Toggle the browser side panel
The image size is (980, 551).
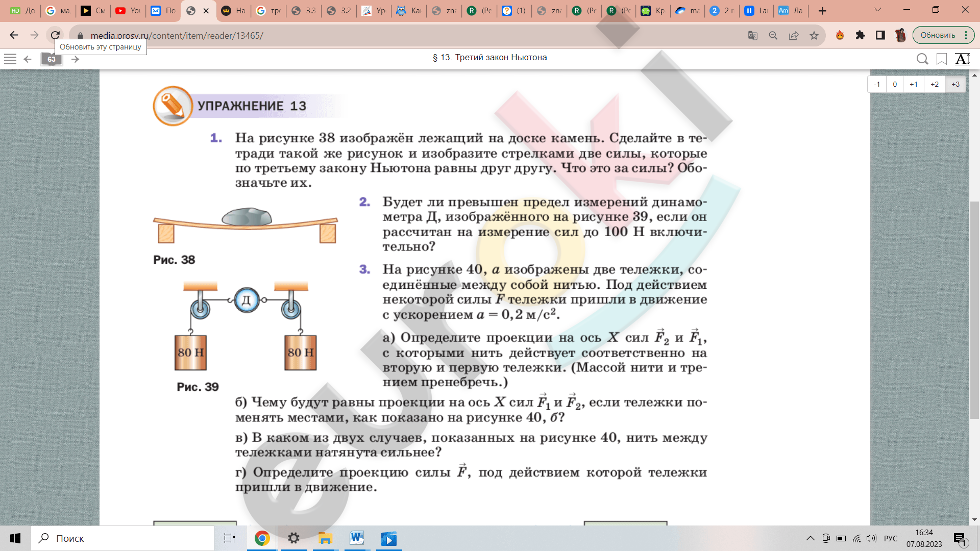pyautogui.click(x=880, y=35)
